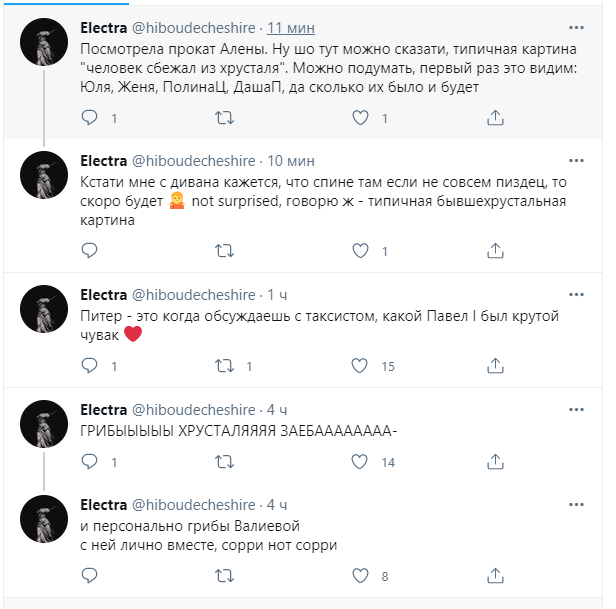Retweet the tweet about грибы Валиевой
616x609 pixels.
[x=225, y=576]
